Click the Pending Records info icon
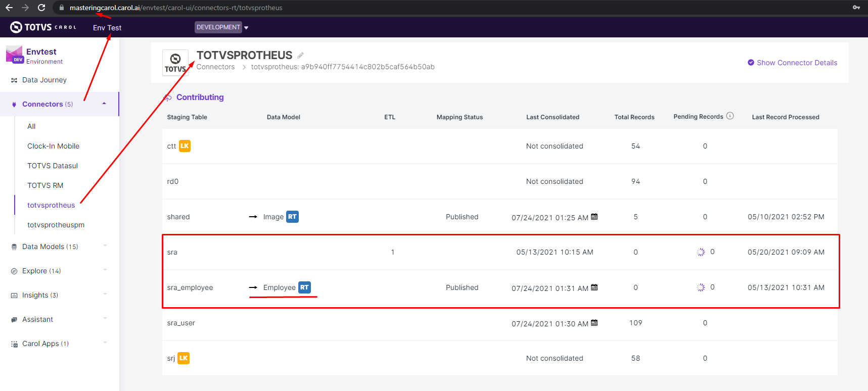The image size is (868, 391). pos(730,116)
